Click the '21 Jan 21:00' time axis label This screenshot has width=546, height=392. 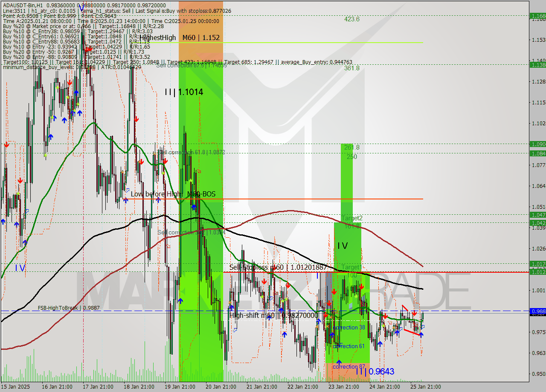(x=261, y=387)
